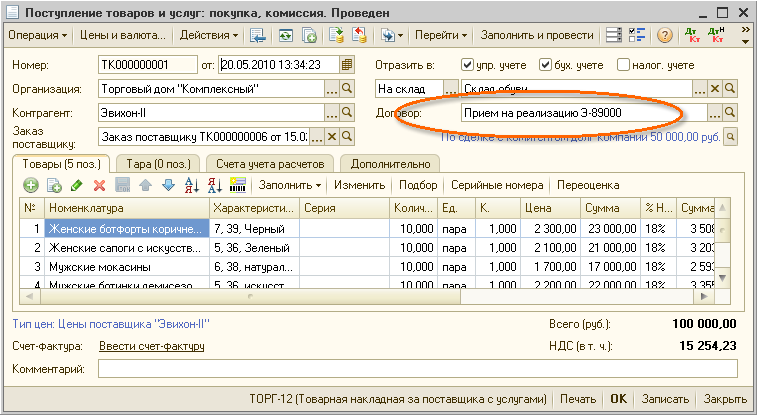Switch to Дополнительно tab
Screen dimensions: 757x415
(x=390, y=164)
